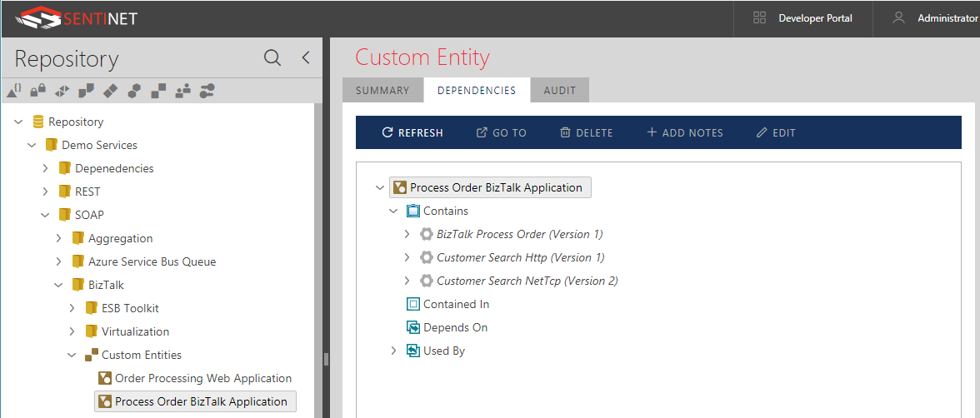
Task: Expand the REST folder
Action: [45, 192]
